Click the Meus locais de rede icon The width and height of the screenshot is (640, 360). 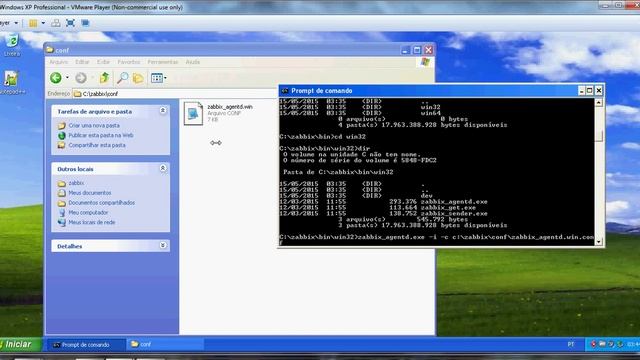(x=62, y=222)
